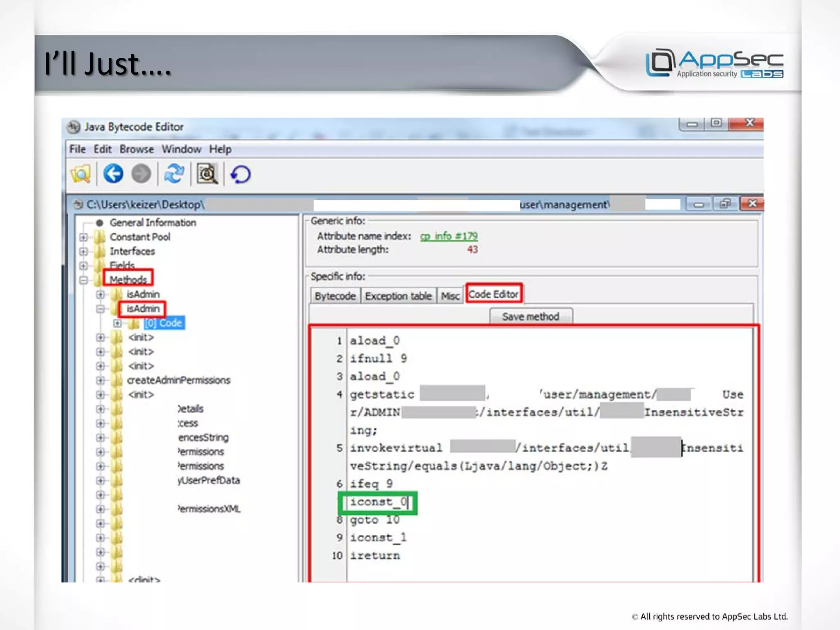Expand the createAdminPermissions method node
Viewport: 840px width, 630px height.
100,380
